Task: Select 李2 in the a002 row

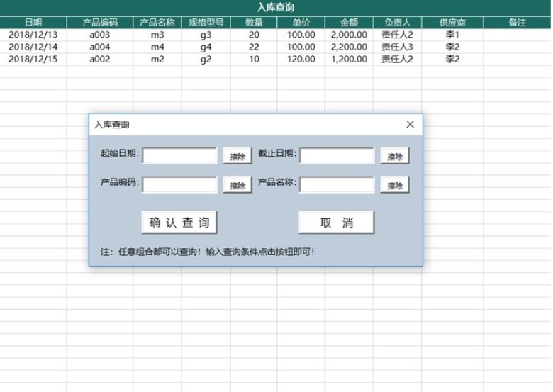Action: (x=452, y=59)
